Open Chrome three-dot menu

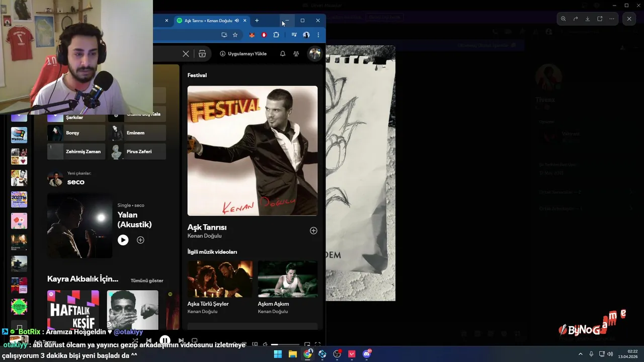pos(318,35)
